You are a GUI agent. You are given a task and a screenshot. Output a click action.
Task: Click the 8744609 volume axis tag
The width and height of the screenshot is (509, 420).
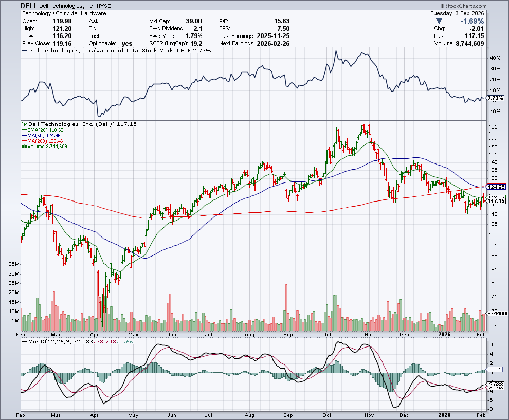click(498, 313)
